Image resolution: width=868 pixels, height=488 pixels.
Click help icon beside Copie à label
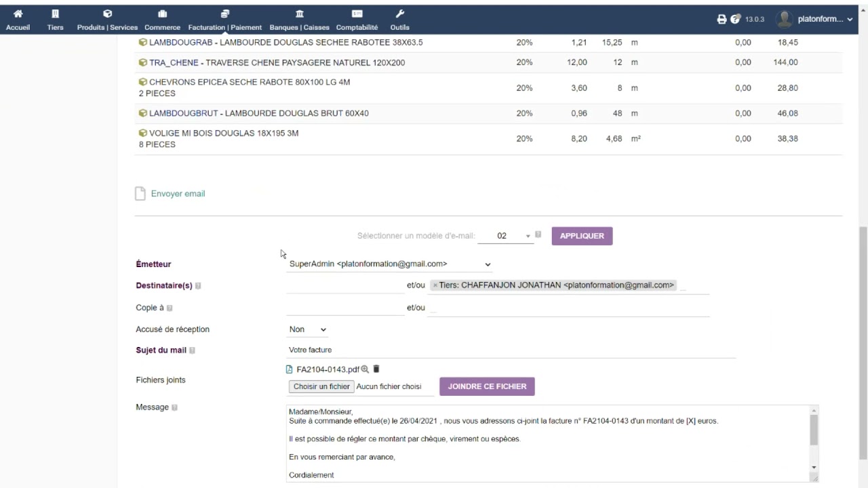pyautogui.click(x=170, y=308)
